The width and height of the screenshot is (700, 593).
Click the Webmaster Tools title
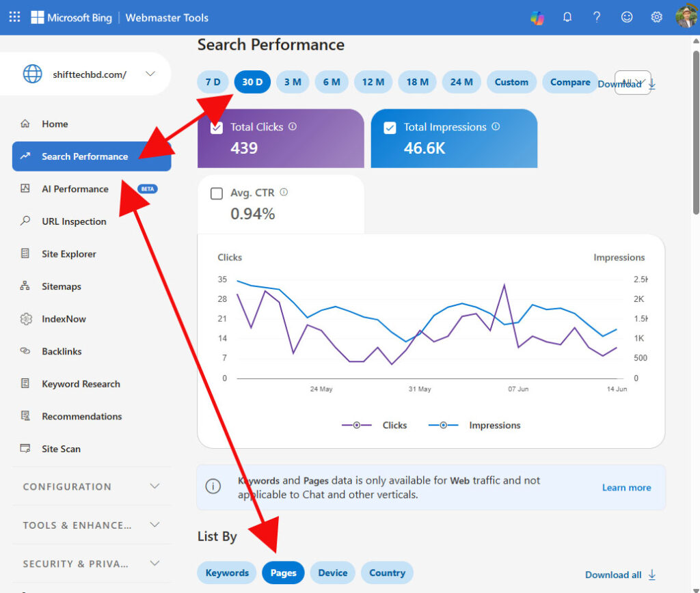pos(167,17)
